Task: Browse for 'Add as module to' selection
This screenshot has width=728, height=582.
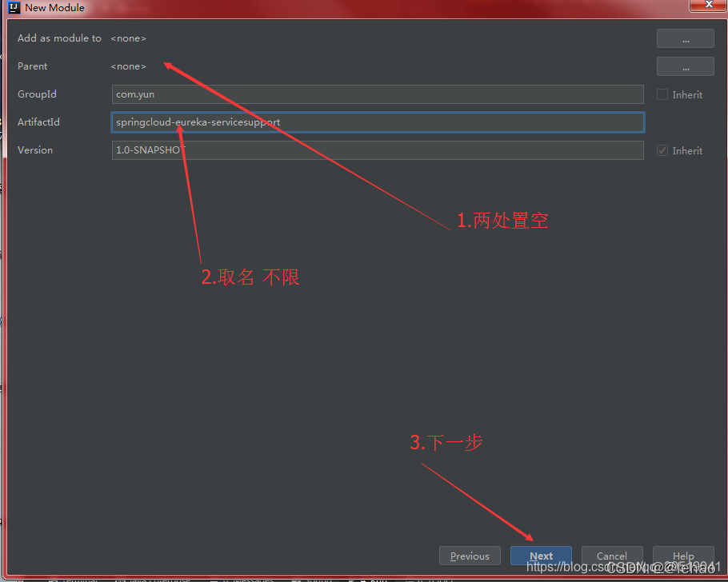Action: tap(686, 38)
